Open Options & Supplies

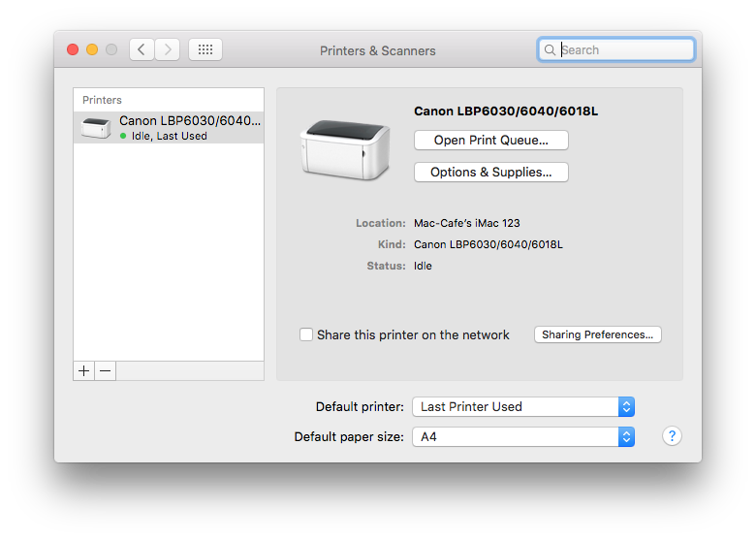pos(490,173)
